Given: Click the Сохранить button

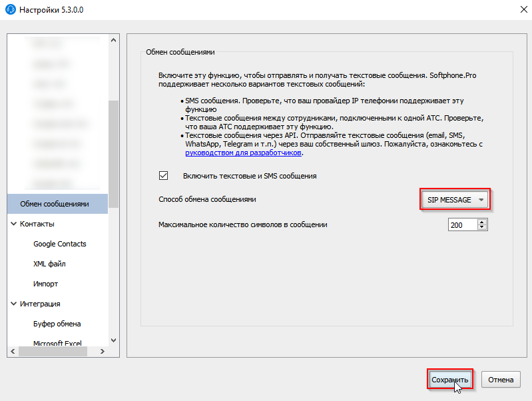Looking at the screenshot, I should 450,380.
